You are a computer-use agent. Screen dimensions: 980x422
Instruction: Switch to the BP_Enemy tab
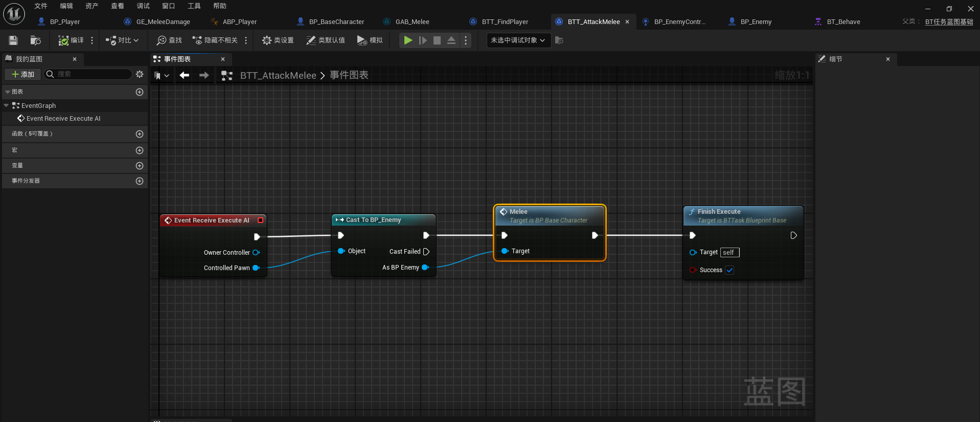pyautogui.click(x=756, y=22)
